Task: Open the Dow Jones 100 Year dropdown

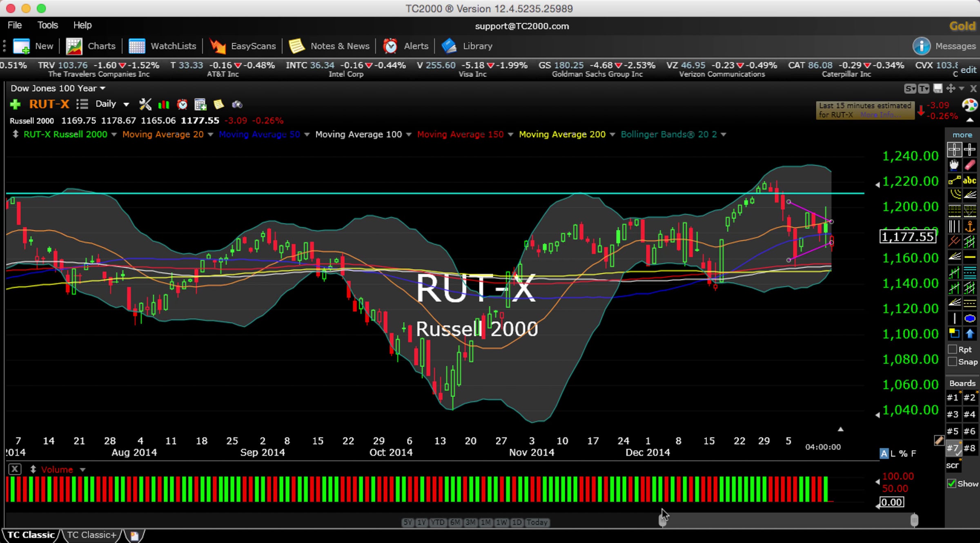Action: [x=58, y=88]
